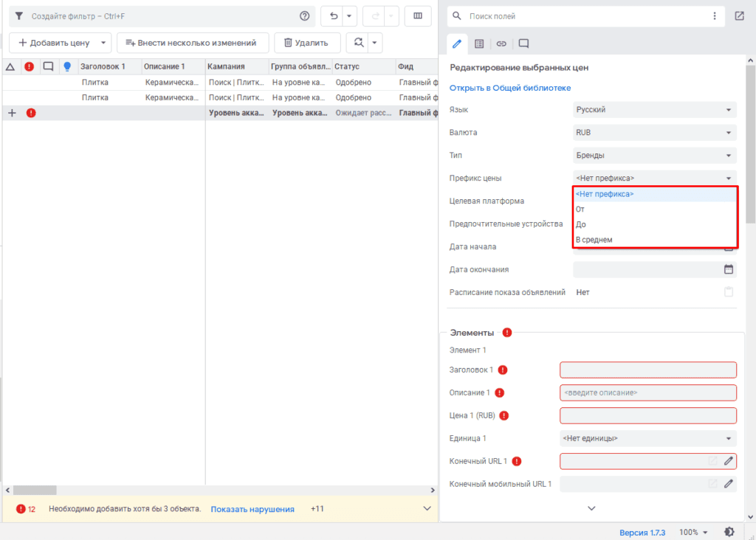Edit Конечный URL 1 with pencil icon
The height and width of the screenshot is (540, 756).
click(x=729, y=461)
